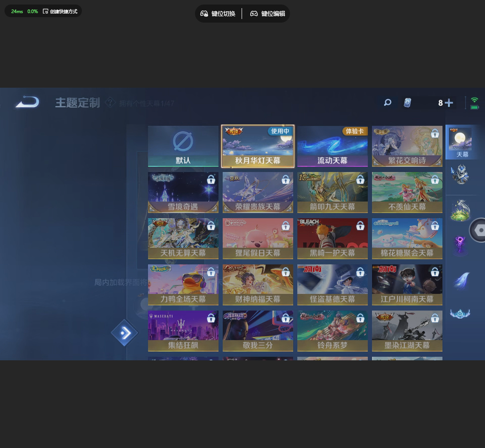Select the 天机无算天幕 theme card
The height and width of the screenshot is (448, 485).
click(183, 239)
